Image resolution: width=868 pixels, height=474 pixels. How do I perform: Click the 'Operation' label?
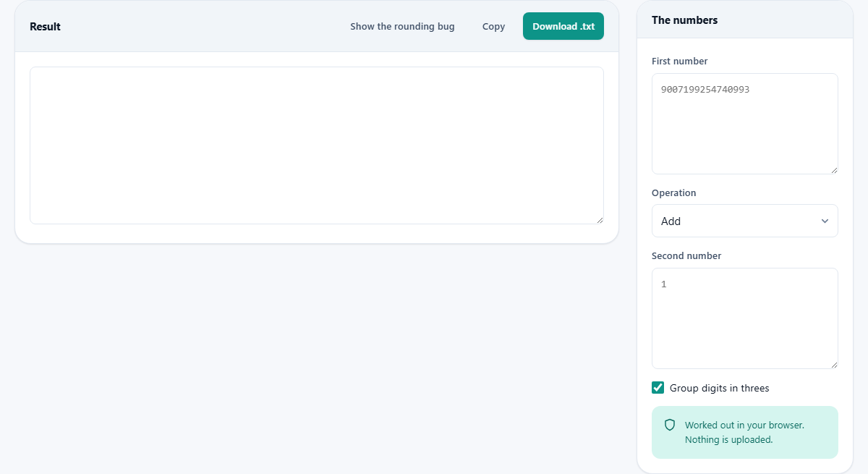pyautogui.click(x=674, y=193)
